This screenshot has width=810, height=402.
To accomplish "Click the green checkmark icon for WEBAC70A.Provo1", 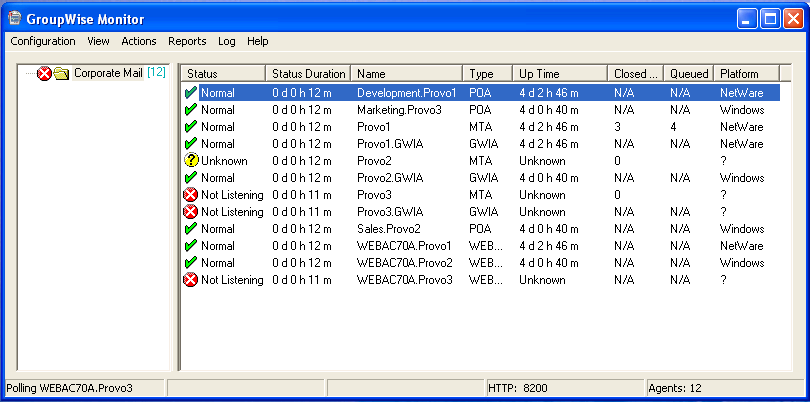I will tap(191, 245).
